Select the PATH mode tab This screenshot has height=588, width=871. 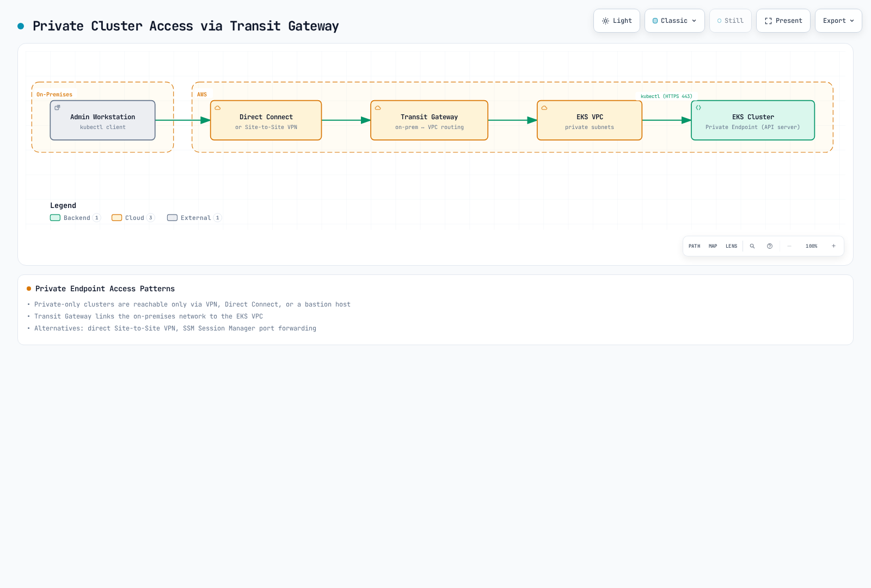click(694, 246)
